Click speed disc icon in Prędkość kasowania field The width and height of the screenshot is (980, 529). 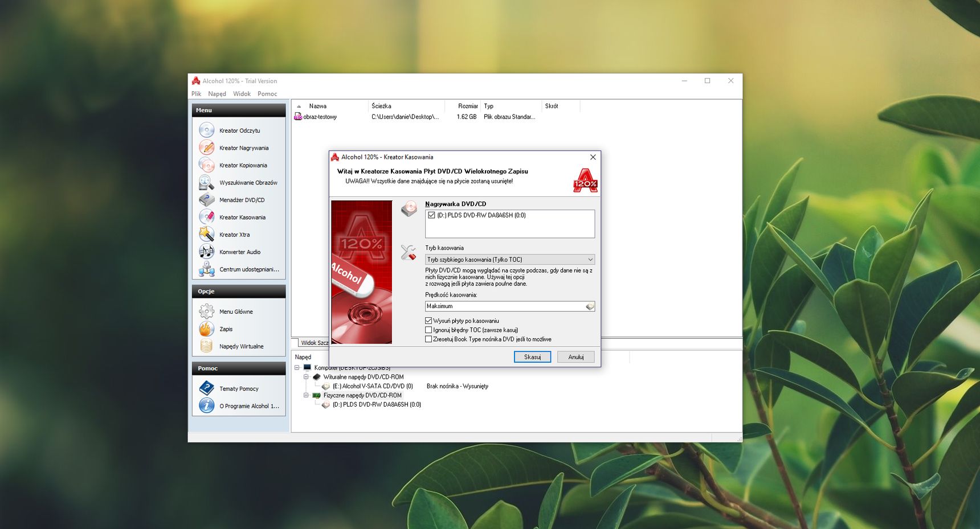click(x=590, y=306)
